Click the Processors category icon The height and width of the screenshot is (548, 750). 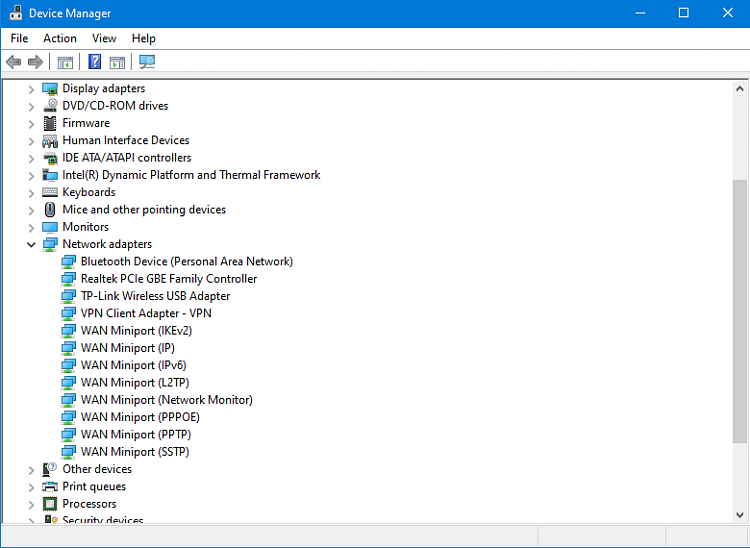pyautogui.click(x=50, y=504)
